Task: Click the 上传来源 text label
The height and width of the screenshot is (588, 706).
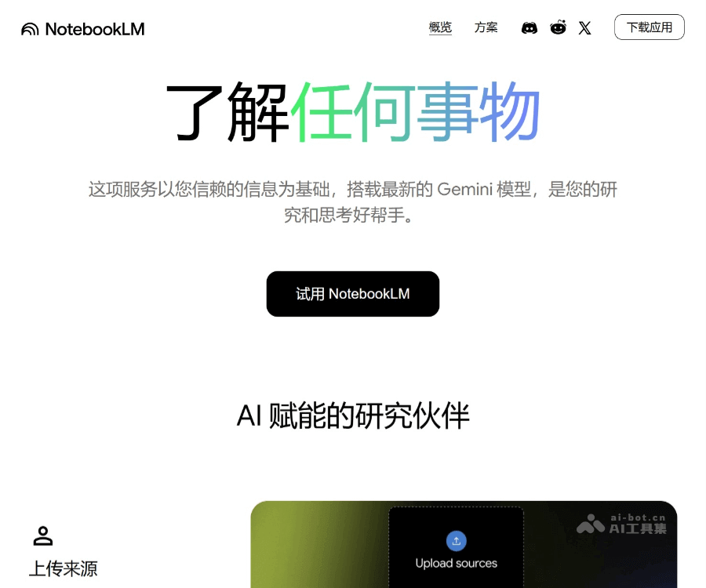Action: (62, 568)
